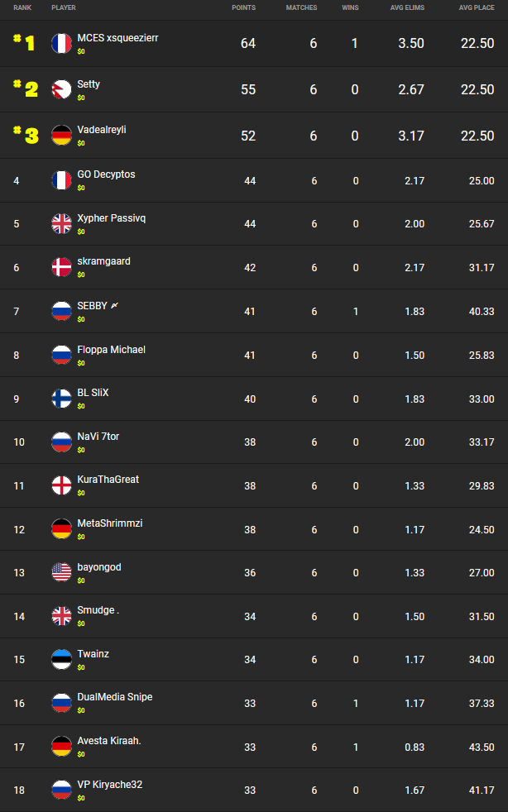Click the Nepal flag next to Setty
The height and width of the screenshot is (812, 508).
(61, 90)
